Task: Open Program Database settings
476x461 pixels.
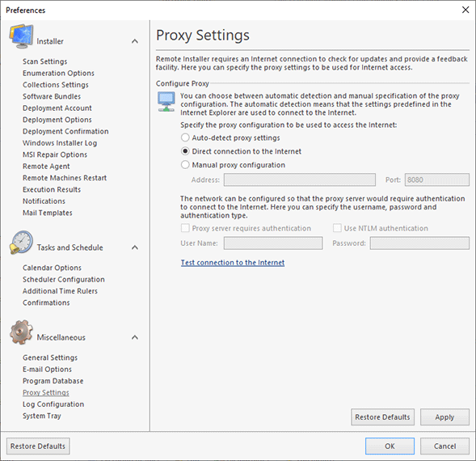Action: (53, 381)
